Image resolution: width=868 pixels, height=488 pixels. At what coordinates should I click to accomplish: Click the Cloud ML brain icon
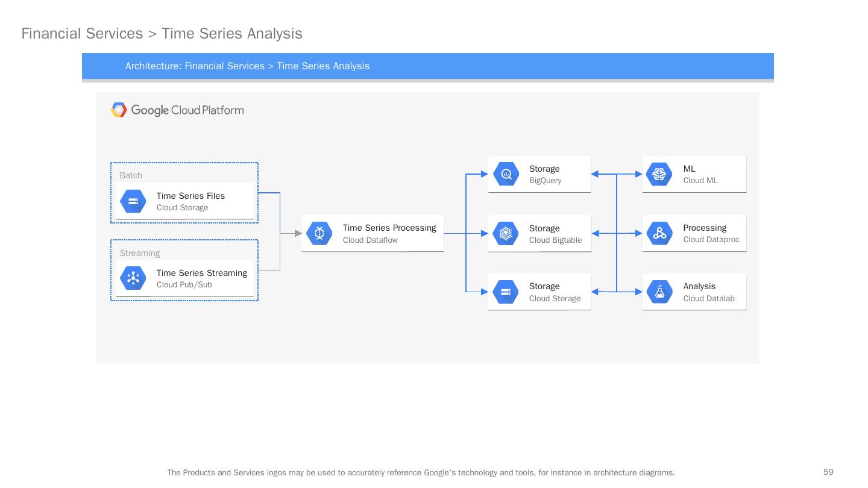click(659, 174)
